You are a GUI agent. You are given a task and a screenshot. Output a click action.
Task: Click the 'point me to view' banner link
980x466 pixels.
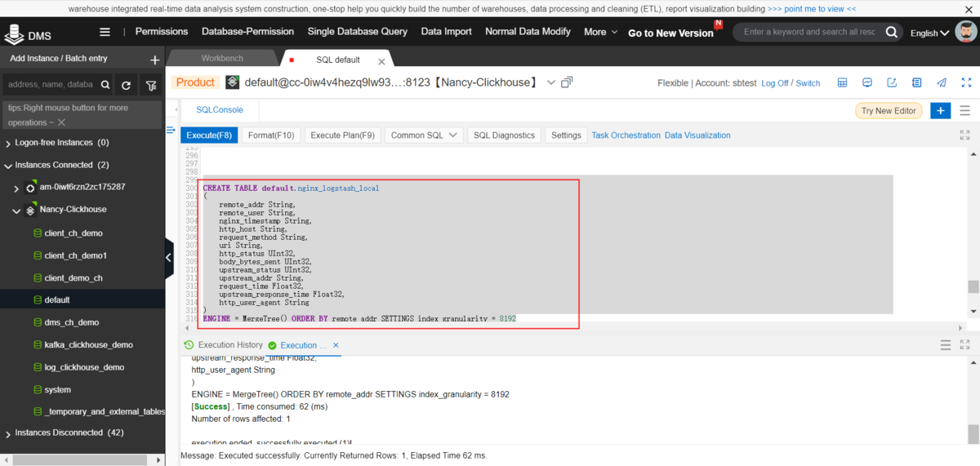[812, 9]
